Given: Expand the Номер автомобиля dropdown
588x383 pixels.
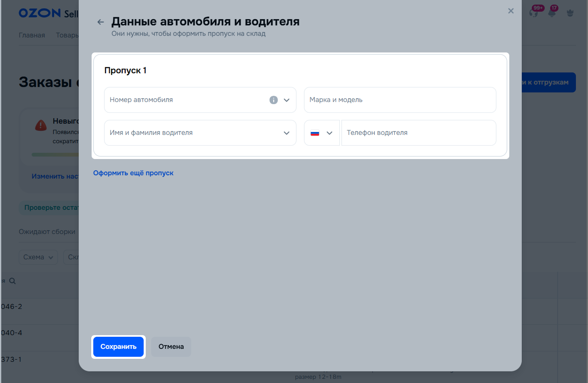Looking at the screenshot, I should coord(287,100).
